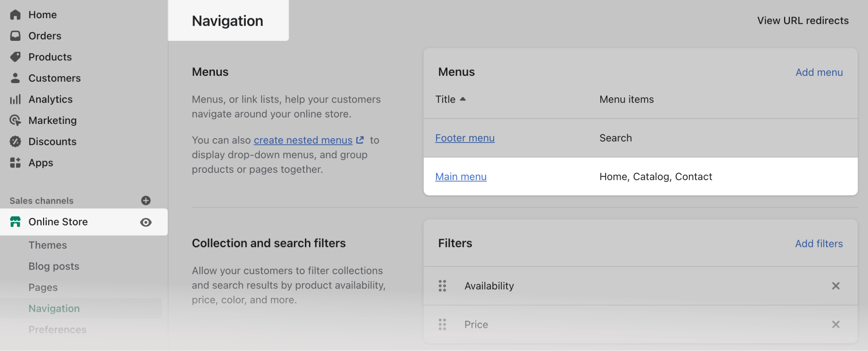Viewport: 868px width, 351px height.
Task: Click the Filters card heading
Action: pyautogui.click(x=455, y=243)
